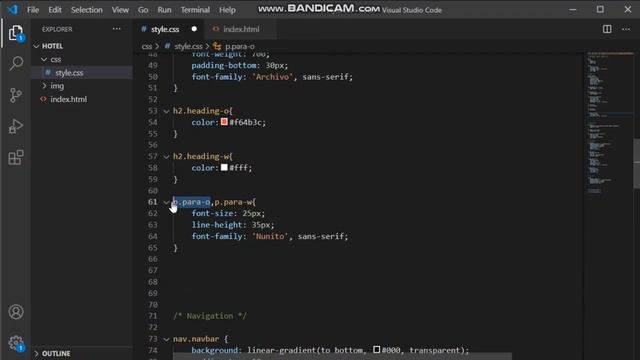Open Run and Debug view icon
640x360 pixels.
tap(16, 127)
